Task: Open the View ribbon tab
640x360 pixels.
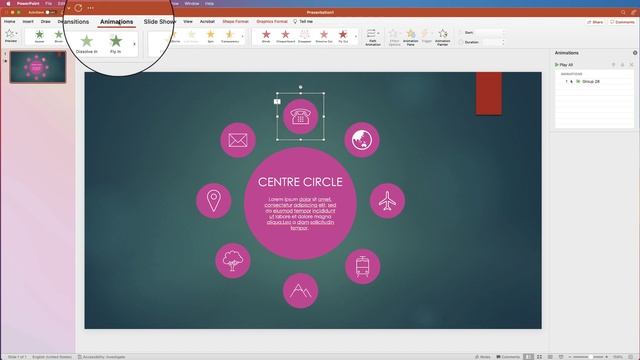Action: pyautogui.click(x=188, y=21)
